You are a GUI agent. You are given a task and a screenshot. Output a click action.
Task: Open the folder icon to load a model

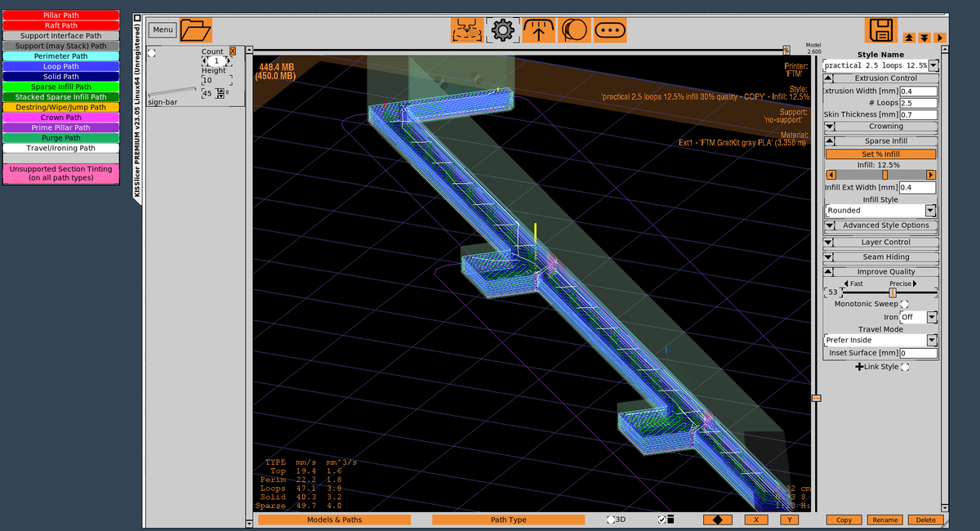(x=195, y=30)
